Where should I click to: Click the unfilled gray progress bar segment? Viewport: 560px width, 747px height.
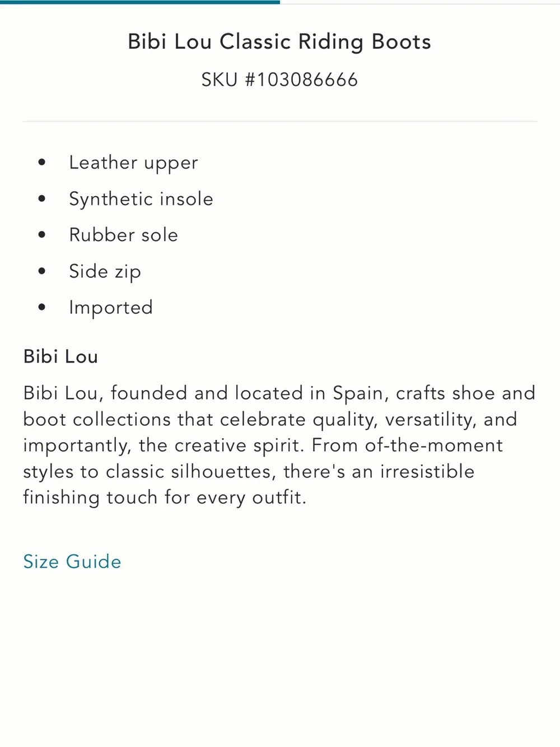coord(420,3)
